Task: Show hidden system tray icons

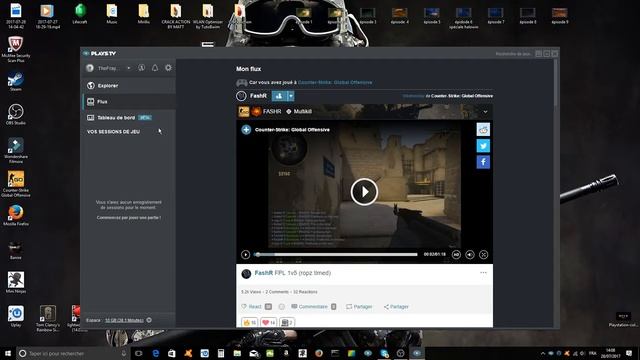Action: (543, 353)
